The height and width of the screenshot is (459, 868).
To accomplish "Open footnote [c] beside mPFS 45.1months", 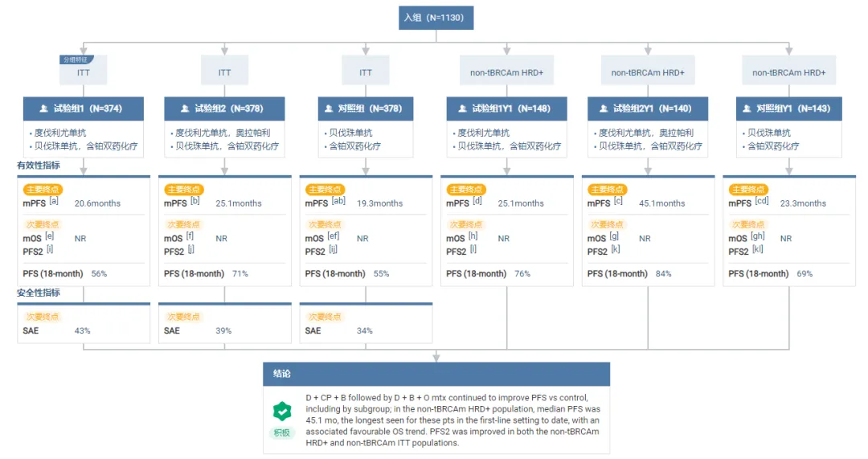I will pyautogui.click(x=618, y=201).
